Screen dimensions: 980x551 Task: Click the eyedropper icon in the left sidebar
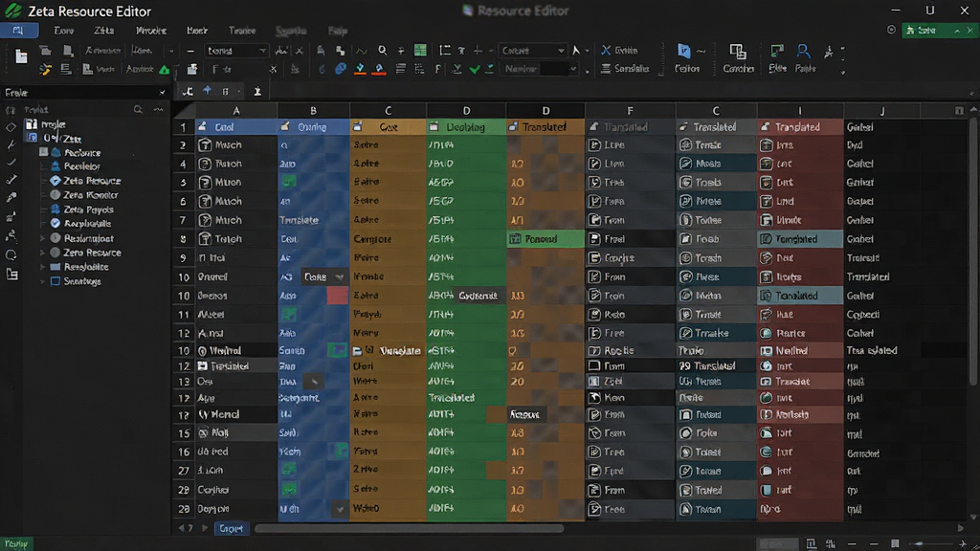pos(11,197)
